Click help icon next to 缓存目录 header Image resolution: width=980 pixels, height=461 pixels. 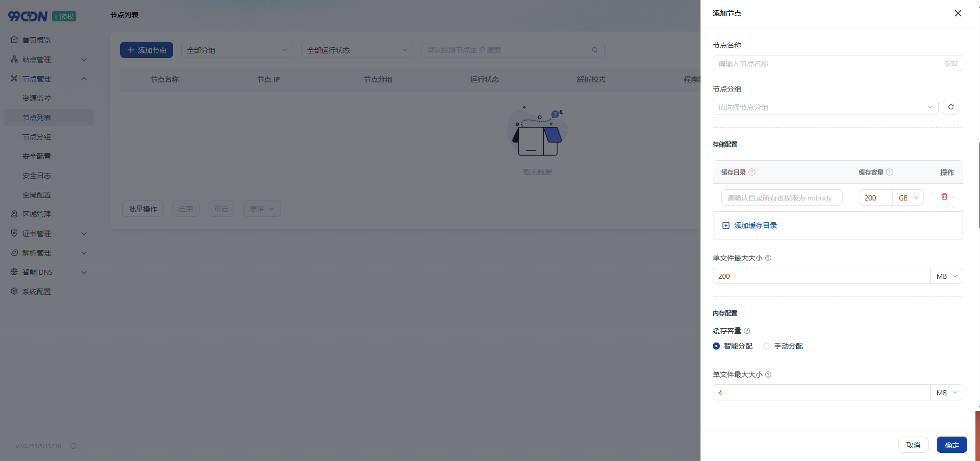752,172
